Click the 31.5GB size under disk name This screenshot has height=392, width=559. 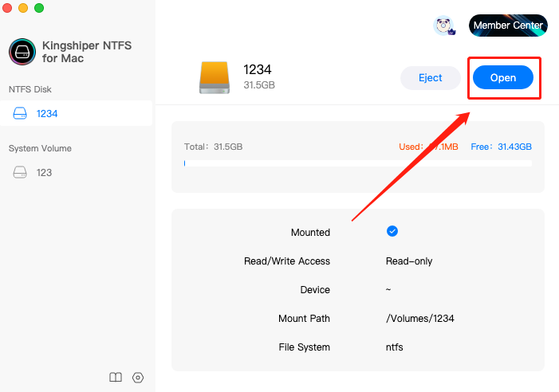[259, 85]
